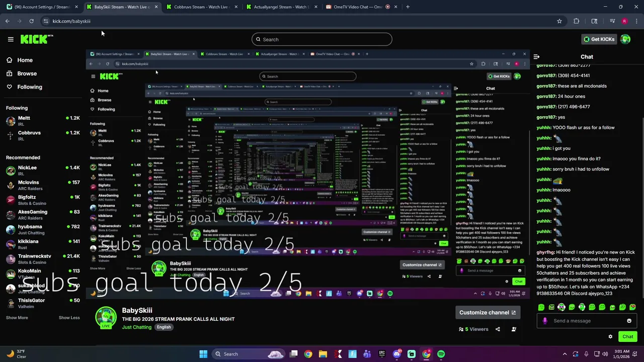
Task: Open Bigfoltz recommended channel
Action: [x=43, y=200]
